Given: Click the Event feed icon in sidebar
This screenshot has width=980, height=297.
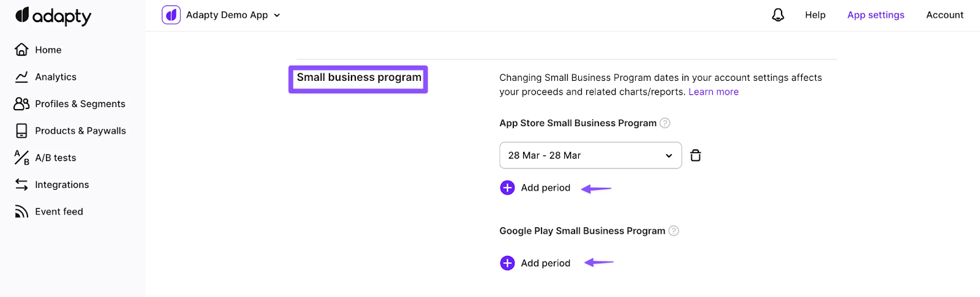Looking at the screenshot, I should click(21, 211).
